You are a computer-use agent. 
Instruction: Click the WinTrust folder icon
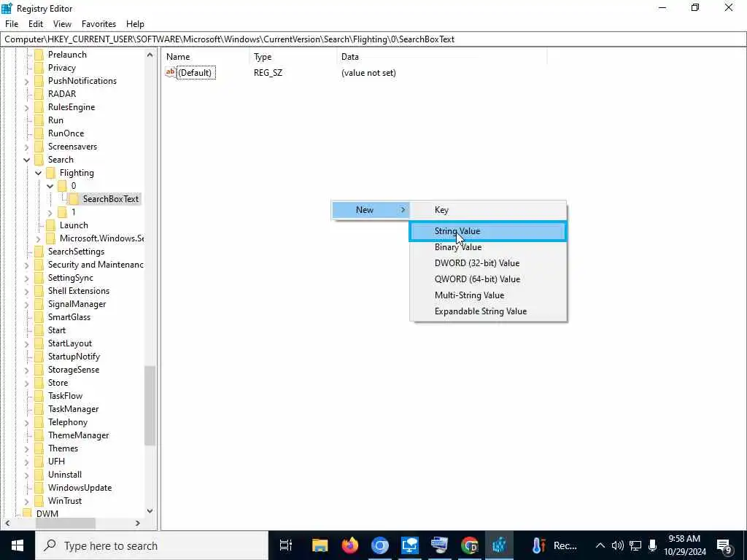coord(39,501)
